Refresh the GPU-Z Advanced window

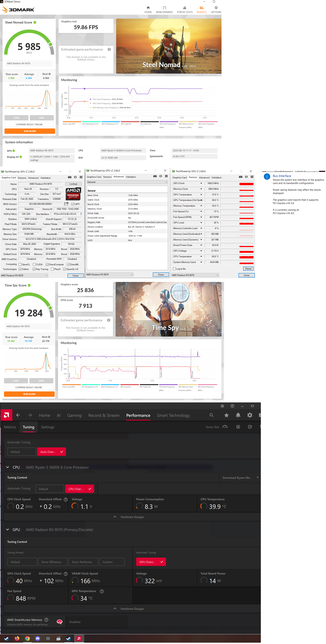(x=161, y=176)
